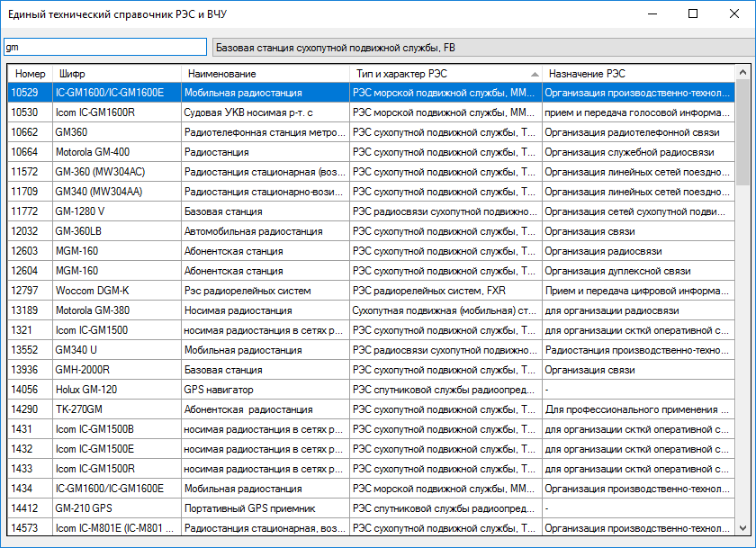Select the "GM-1280 V" cell
Screen dimensions: 756x548
coord(117,211)
